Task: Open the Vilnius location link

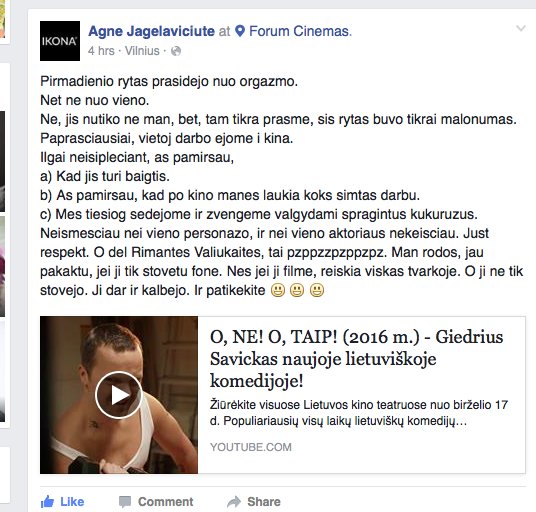Action: (142, 51)
